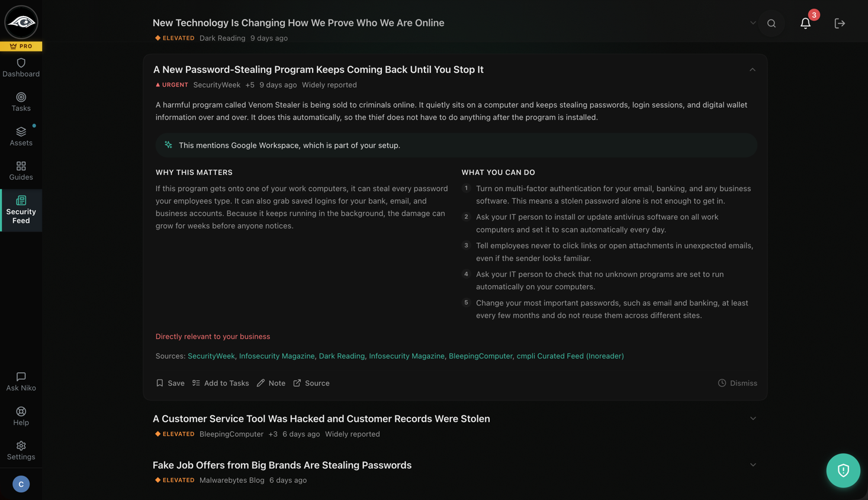Open Ask Niko chat
The width and height of the screenshot is (868, 500).
point(21,382)
